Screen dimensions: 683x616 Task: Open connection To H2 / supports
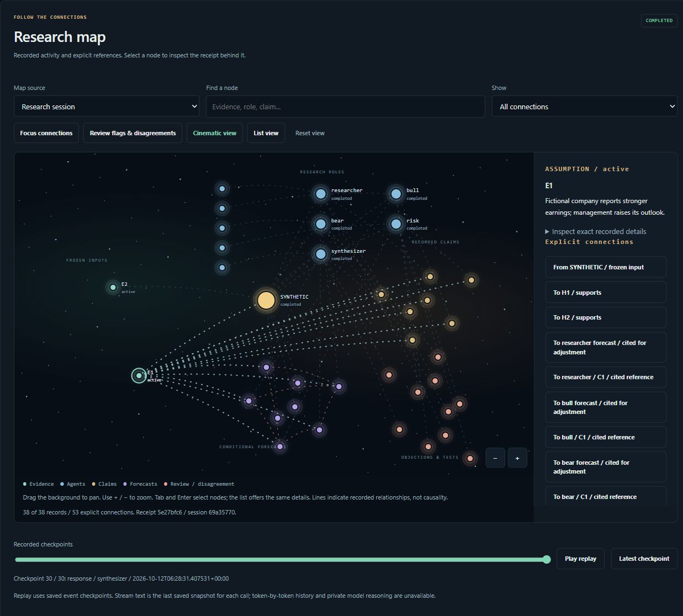coord(606,317)
